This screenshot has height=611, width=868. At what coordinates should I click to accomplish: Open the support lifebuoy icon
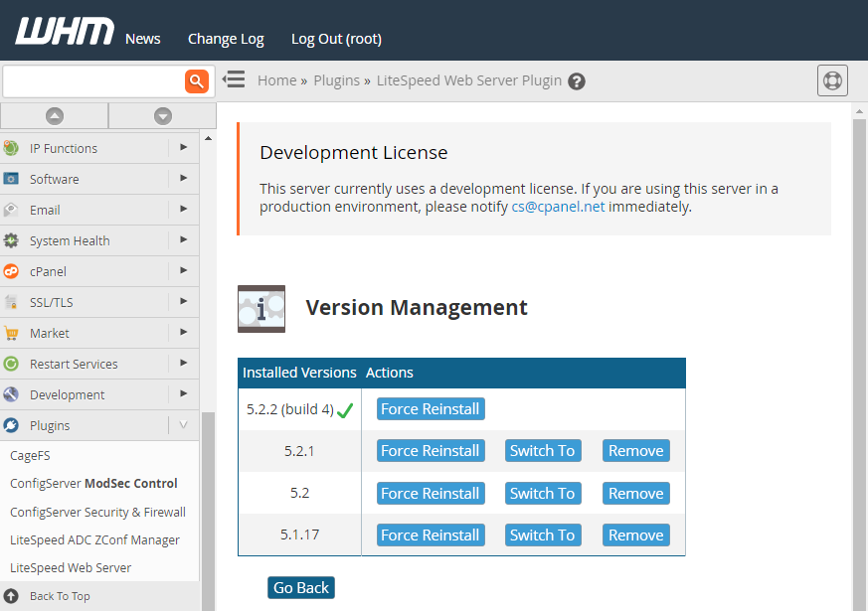click(832, 80)
